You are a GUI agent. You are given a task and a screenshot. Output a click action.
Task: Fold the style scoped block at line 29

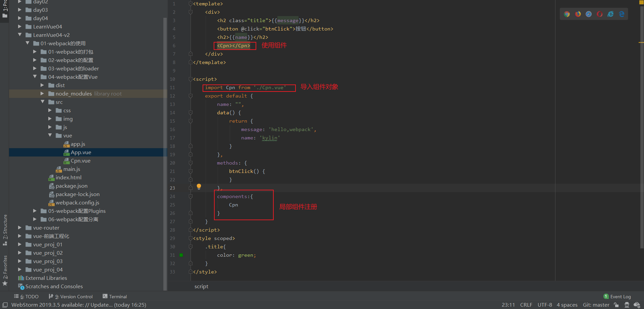(x=191, y=238)
